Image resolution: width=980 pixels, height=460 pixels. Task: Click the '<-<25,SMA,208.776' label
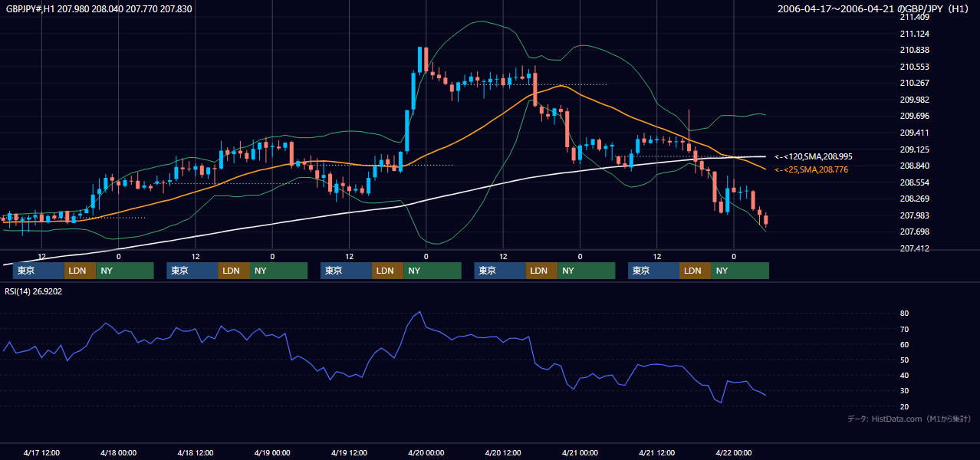coord(811,169)
